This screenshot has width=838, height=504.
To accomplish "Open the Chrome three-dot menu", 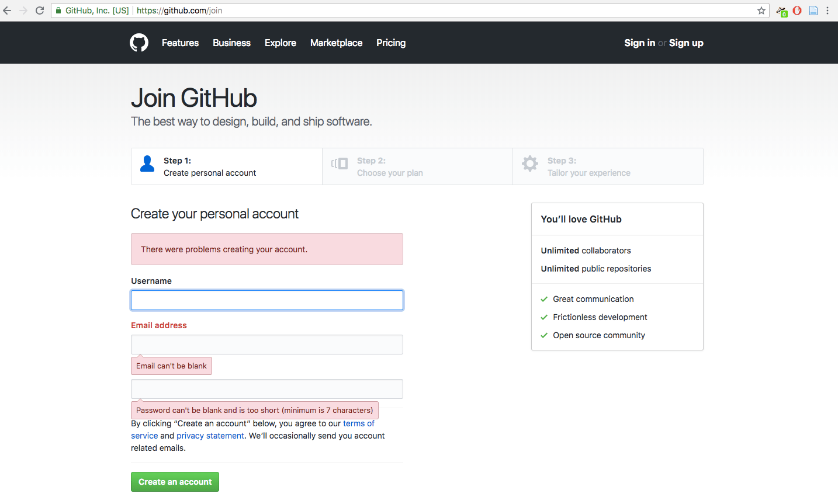I will (x=827, y=11).
